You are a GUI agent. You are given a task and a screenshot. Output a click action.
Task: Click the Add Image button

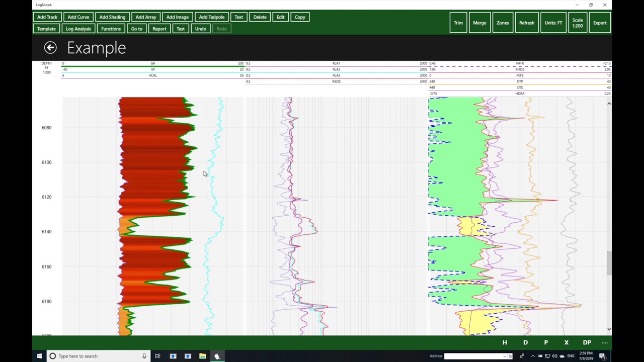(178, 17)
